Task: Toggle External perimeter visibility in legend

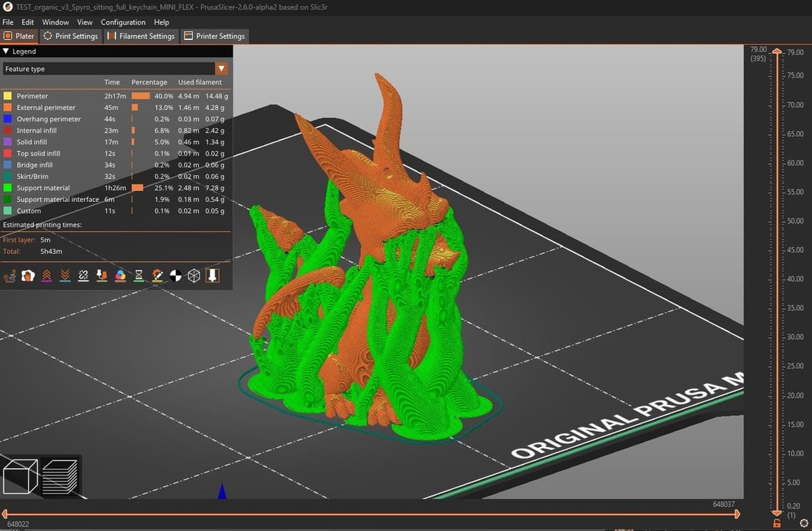Action: point(45,108)
